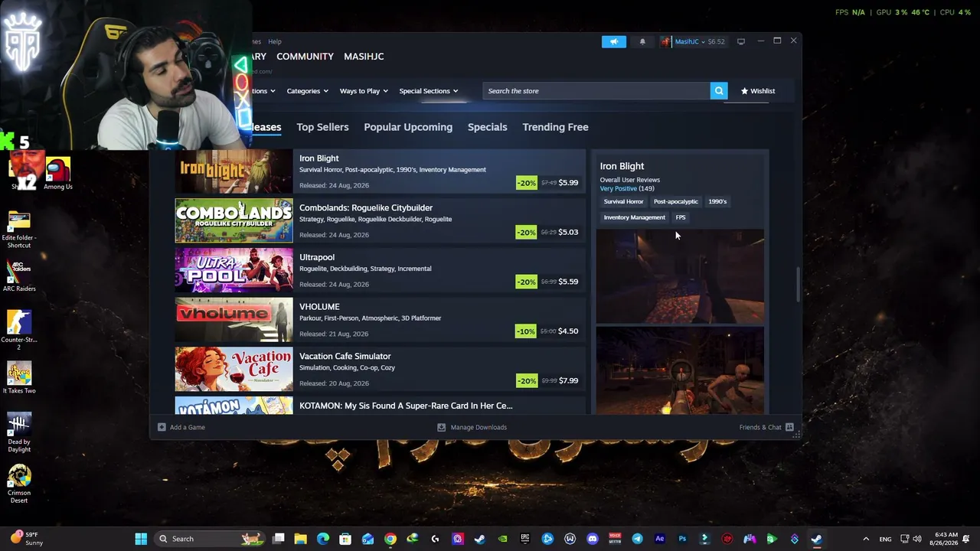980x551 pixels.
Task: Click the Inventory Management tag button
Action: 634,217
